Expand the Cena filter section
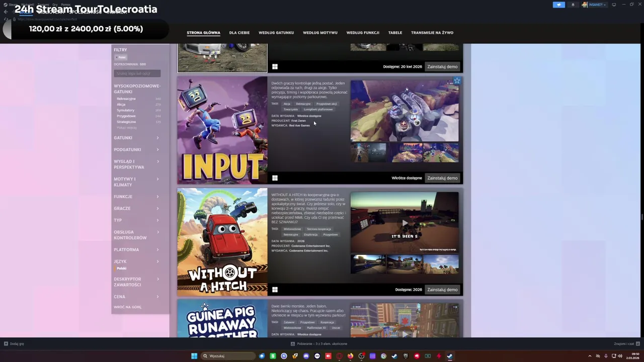 point(136,297)
